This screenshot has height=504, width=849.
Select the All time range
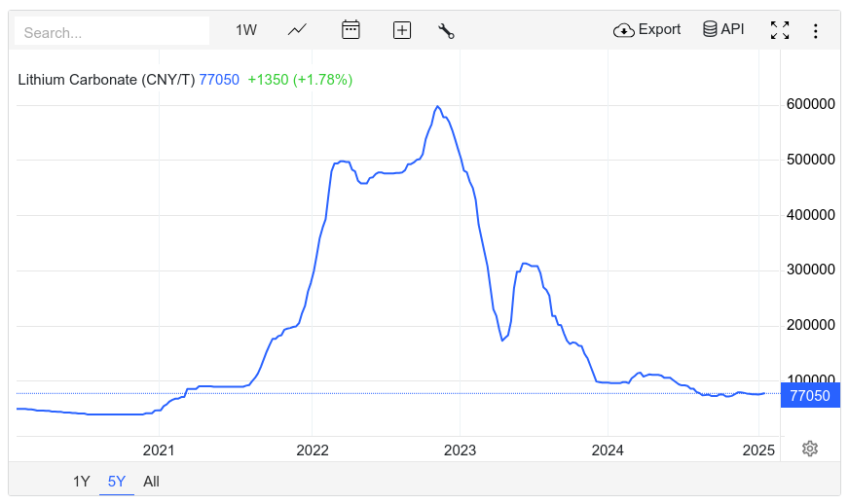[151, 482]
